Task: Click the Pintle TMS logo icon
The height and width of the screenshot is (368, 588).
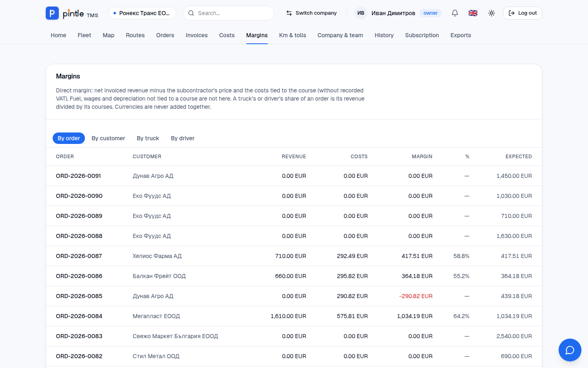Action: coord(52,13)
